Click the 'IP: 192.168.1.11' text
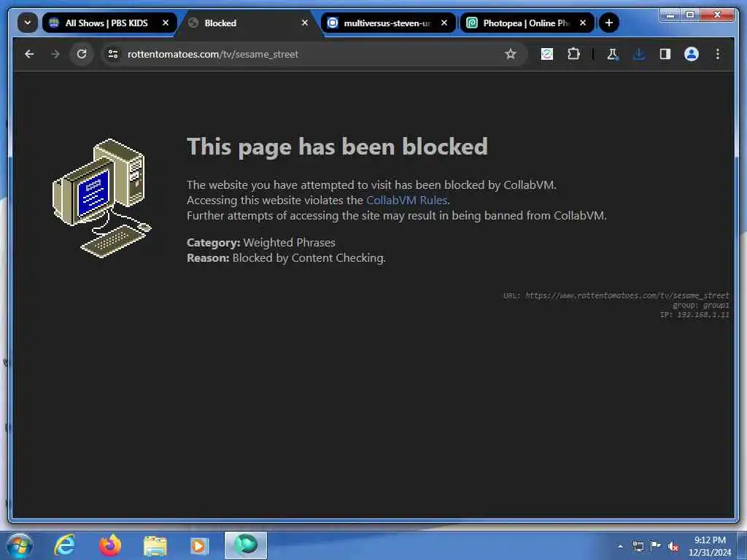747x560 pixels. (x=694, y=315)
